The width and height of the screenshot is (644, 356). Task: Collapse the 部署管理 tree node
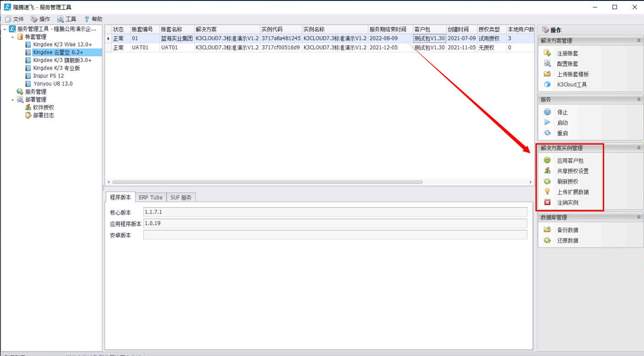tap(12, 99)
